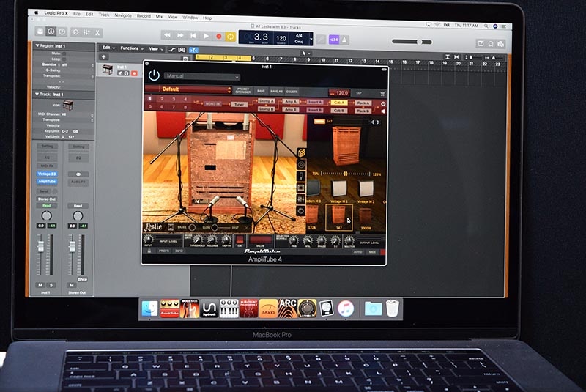Open the Library button in Logic toolbar
The image size is (586, 392).
point(40,32)
